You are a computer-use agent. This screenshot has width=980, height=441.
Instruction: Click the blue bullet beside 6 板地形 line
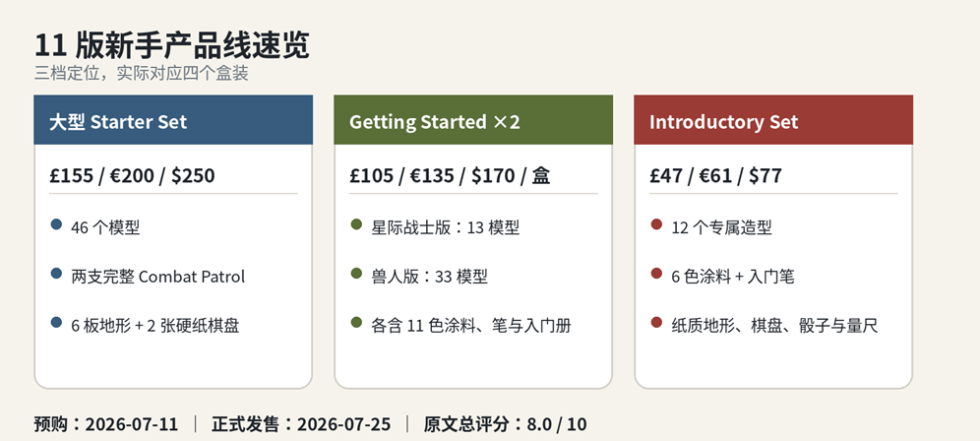point(56,322)
